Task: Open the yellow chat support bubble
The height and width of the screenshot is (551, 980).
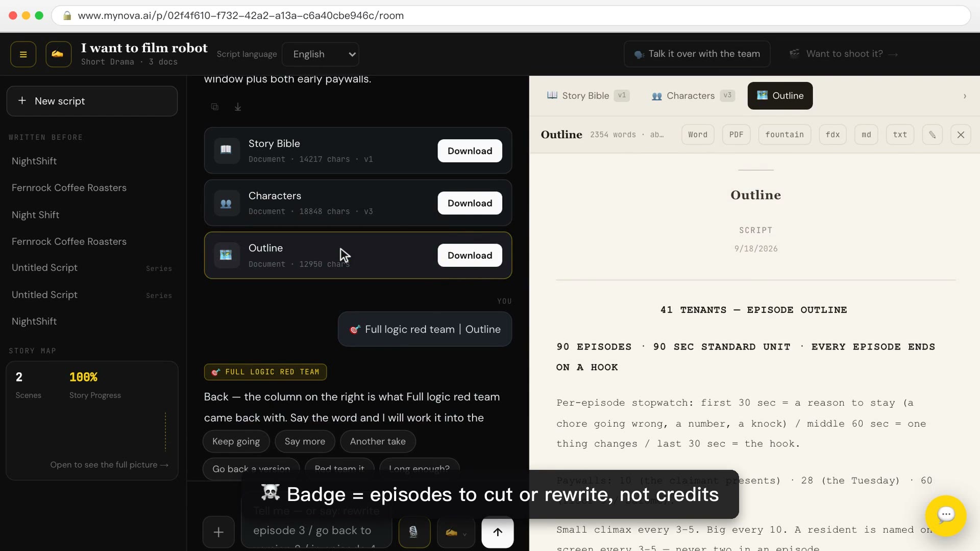Action: (946, 515)
